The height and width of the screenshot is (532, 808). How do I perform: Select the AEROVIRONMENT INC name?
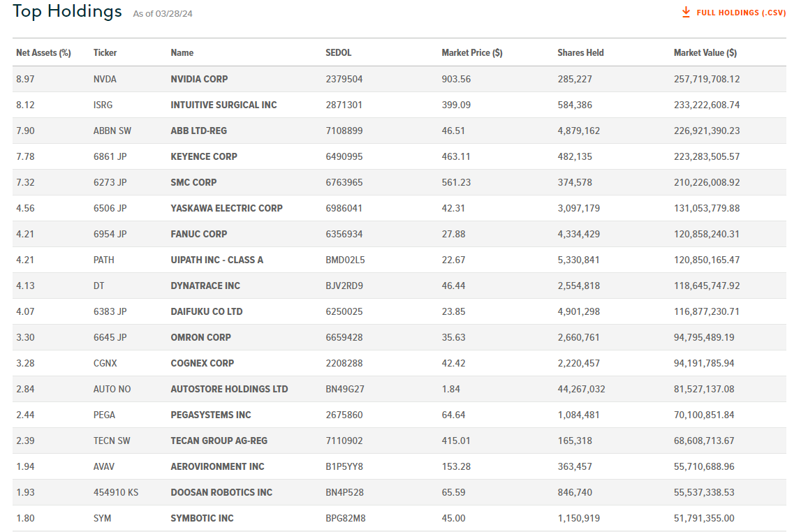pos(217,466)
